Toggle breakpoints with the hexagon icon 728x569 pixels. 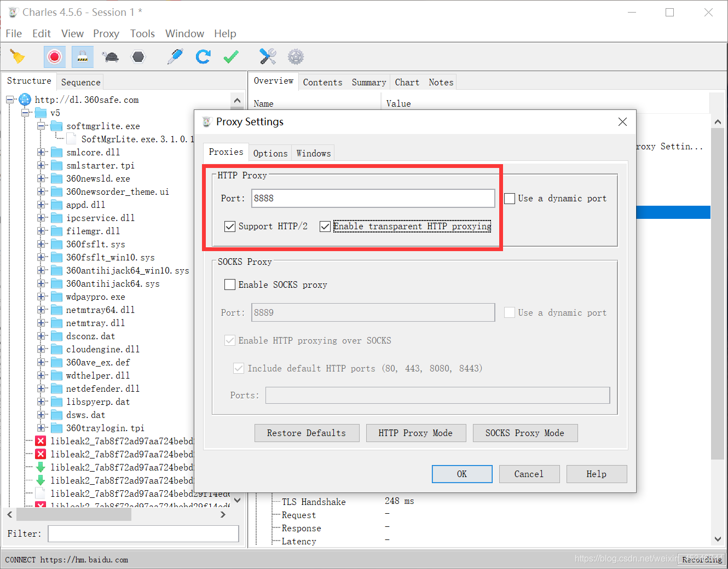138,56
